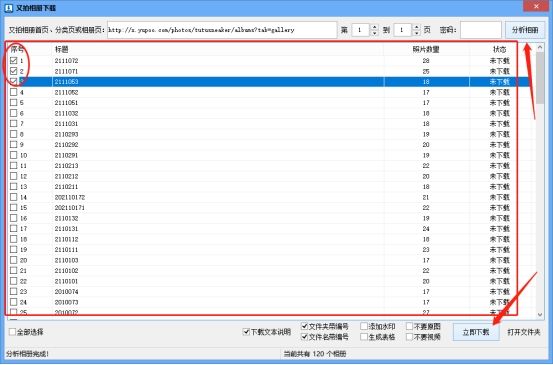Screen dimensions: 553x365
Task: Decrease the start page number spinner
Action: click(375, 33)
